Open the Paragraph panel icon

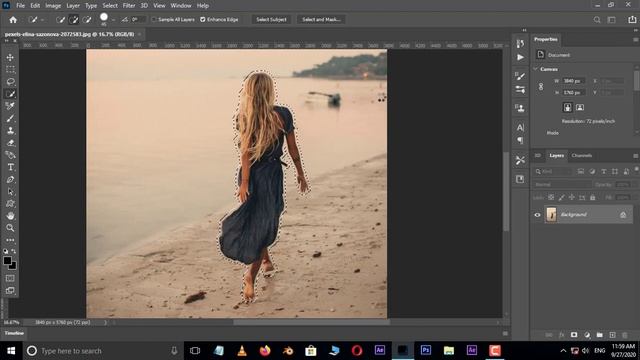point(520,140)
